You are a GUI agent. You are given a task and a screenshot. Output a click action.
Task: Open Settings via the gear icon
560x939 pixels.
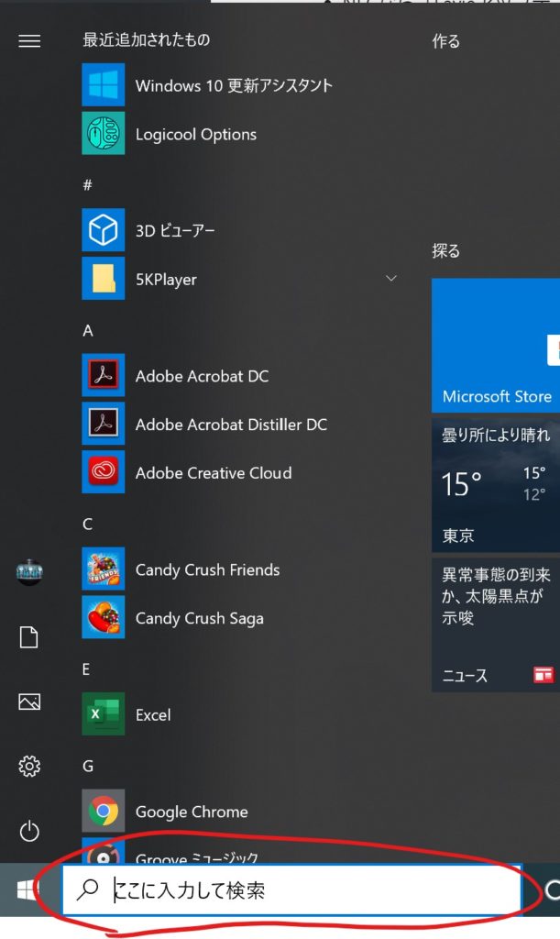[x=29, y=766]
